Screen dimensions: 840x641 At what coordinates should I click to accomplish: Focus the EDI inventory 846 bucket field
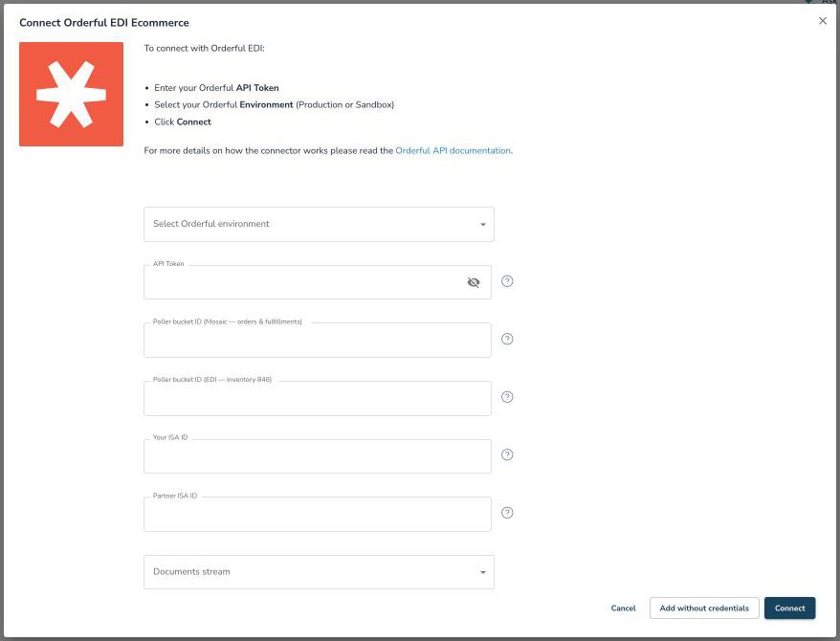317,398
